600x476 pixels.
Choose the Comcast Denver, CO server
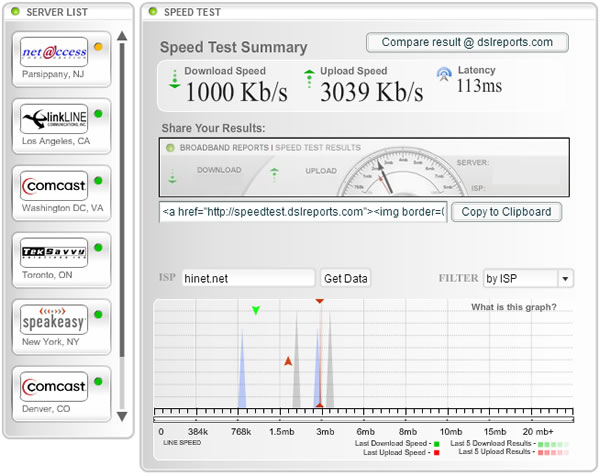click(61, 394)
